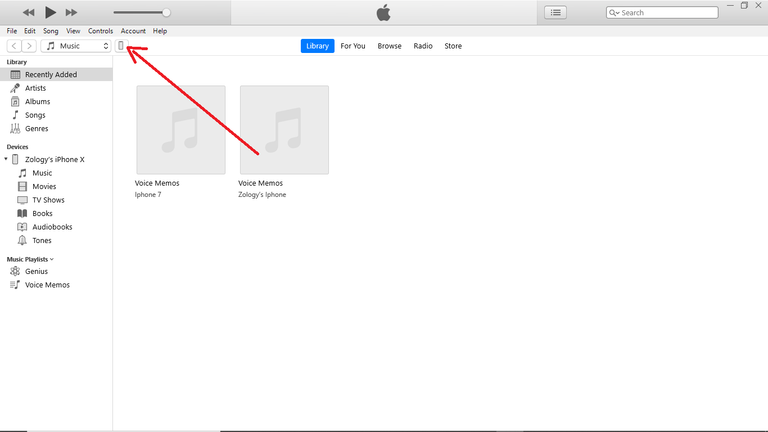This screenshot has height=432, width=768.
Task: Switch to the For You tab
Action: (x=353, y=46)
